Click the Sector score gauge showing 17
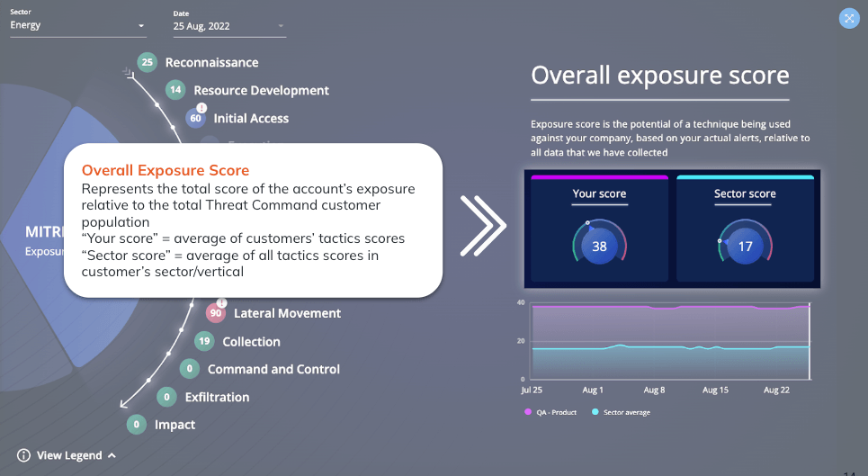Viewport: 868px width, 476px height. [745, 246]
